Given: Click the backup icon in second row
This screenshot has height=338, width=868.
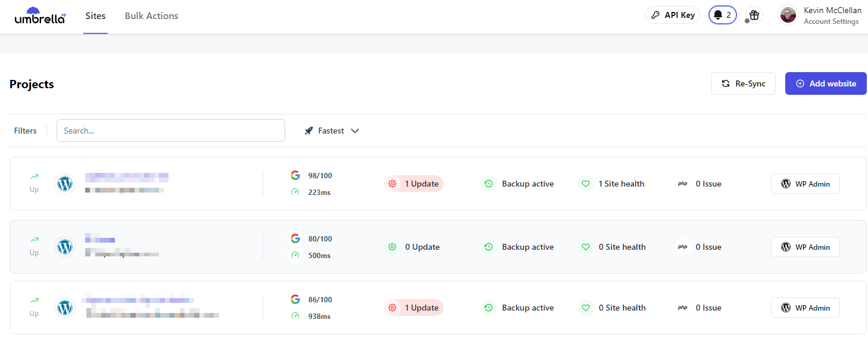Looking at the screenshot, I should (x=488, y=247).
